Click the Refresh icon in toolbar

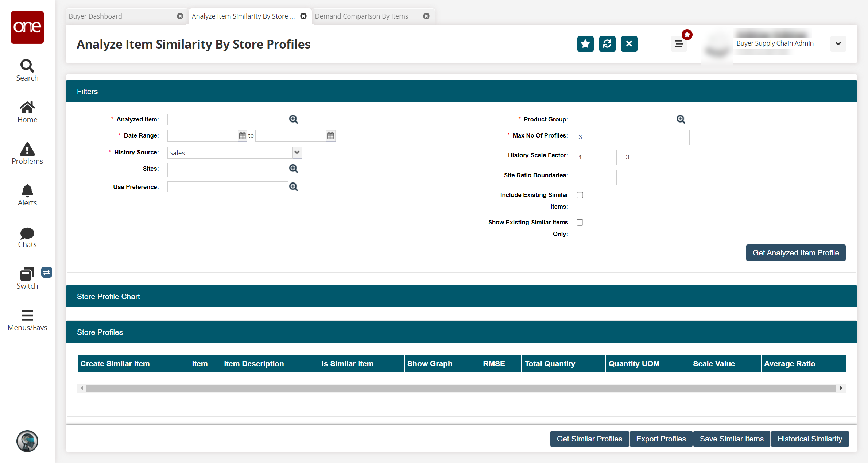pyautogui.click(x=607, y=43)
